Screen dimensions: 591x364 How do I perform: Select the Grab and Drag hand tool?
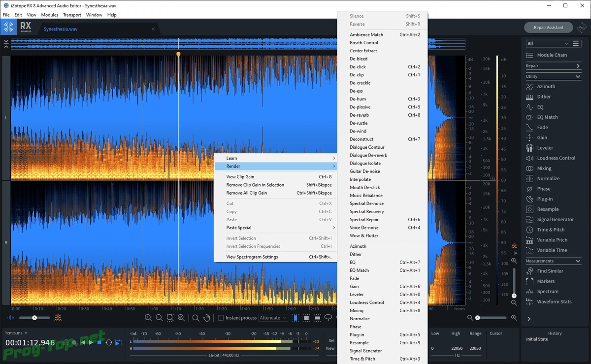click(x=207, y=318)
